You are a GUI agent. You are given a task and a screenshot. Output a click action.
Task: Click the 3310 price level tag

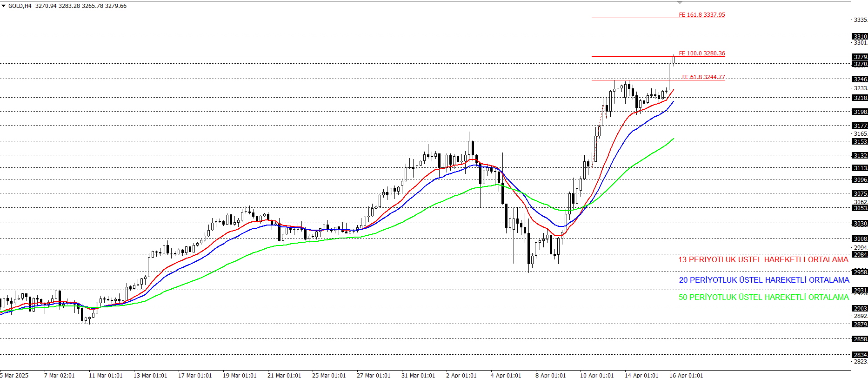click(x=860, y=36)
